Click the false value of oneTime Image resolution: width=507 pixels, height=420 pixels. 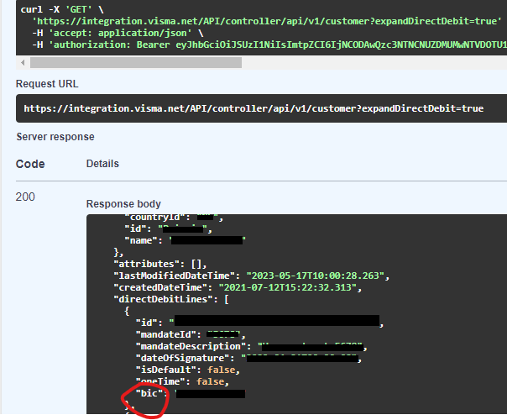[210, 381]
